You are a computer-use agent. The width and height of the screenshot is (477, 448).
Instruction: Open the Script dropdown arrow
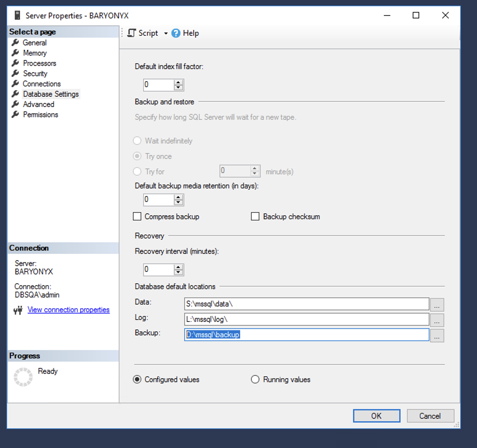tap(166, 33)
